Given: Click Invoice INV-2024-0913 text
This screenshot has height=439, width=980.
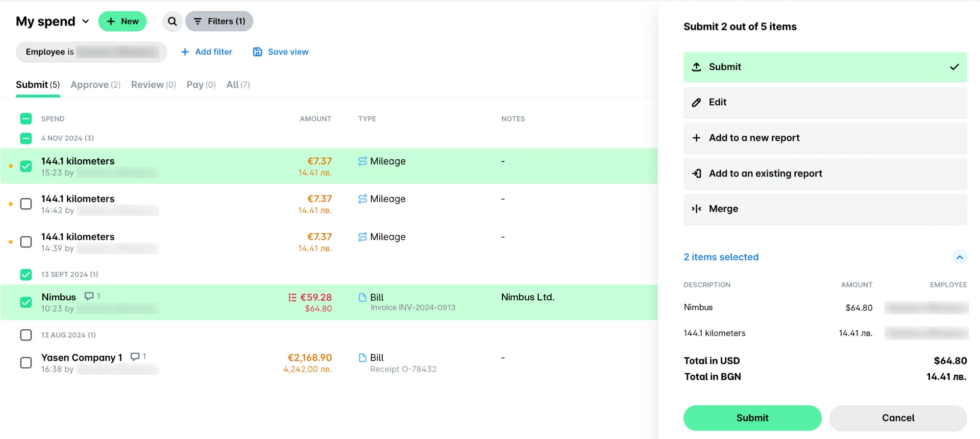Looking at the screenshot, I should pyautogui.click(x=413, y=308).
